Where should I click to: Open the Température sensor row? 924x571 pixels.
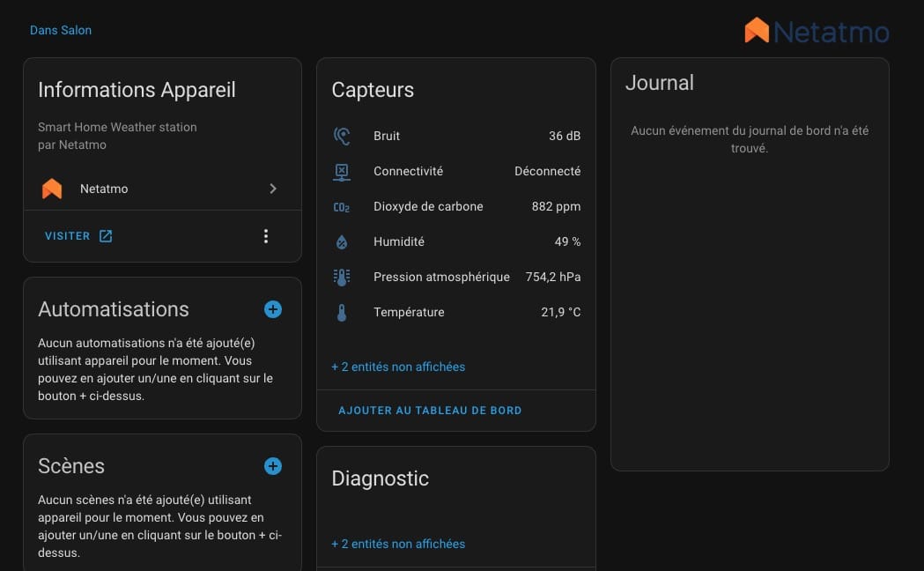pyautogui.click(x=455, y=312)
